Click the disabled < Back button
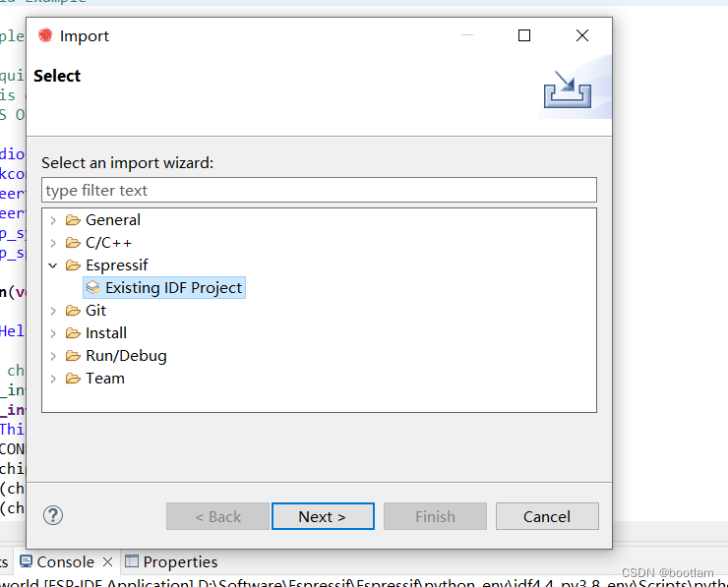 [217, 516]
